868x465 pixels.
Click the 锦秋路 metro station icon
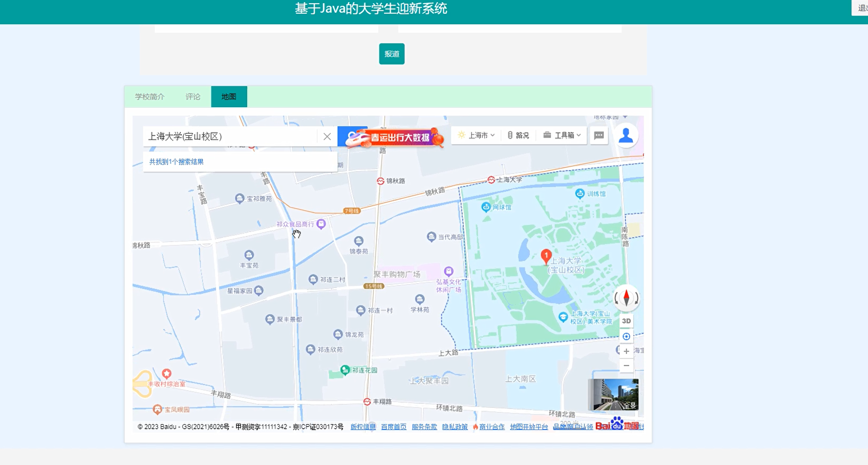(381, 181)
